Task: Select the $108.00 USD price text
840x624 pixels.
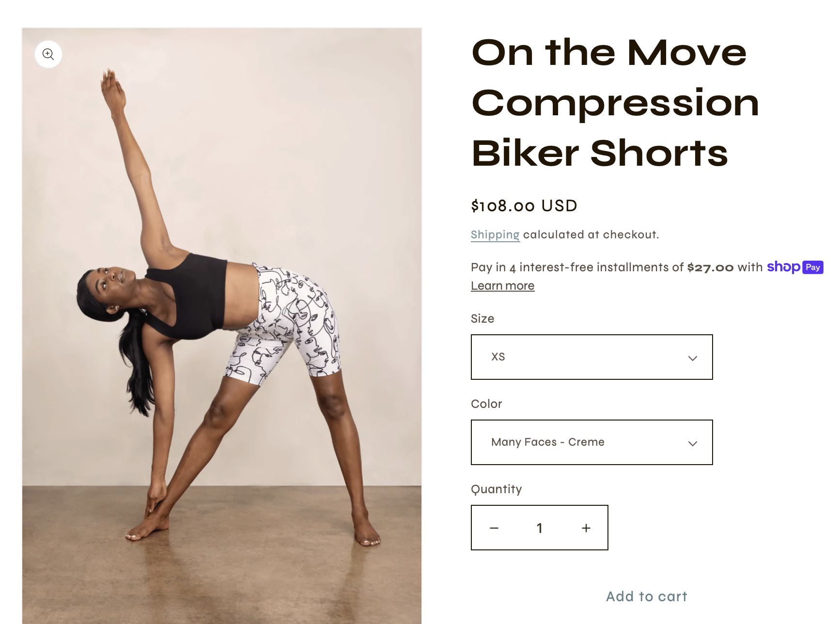Action: pos(524,206)
